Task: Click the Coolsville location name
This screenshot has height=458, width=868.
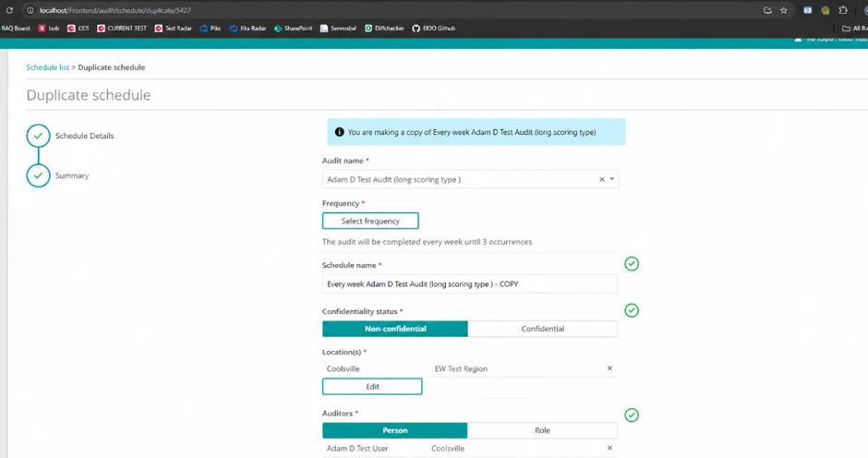Action: coord(343,368)
